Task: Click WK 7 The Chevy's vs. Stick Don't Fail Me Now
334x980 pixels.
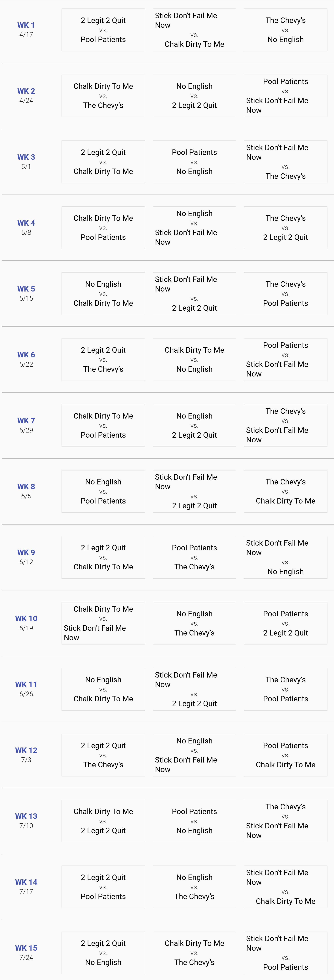Action: coord(285,425)
